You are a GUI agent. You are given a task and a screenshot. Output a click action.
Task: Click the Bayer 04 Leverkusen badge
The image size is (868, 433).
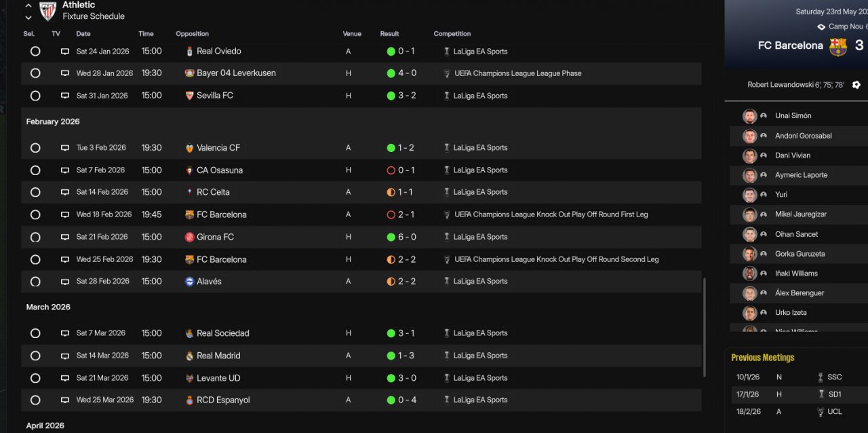189,73
